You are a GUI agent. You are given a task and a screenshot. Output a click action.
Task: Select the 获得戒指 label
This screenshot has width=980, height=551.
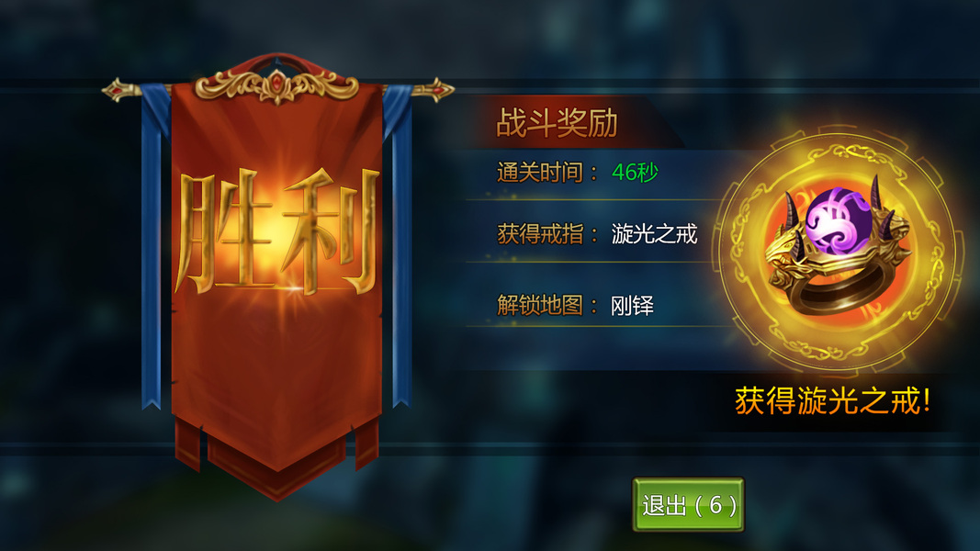point(540,233)
